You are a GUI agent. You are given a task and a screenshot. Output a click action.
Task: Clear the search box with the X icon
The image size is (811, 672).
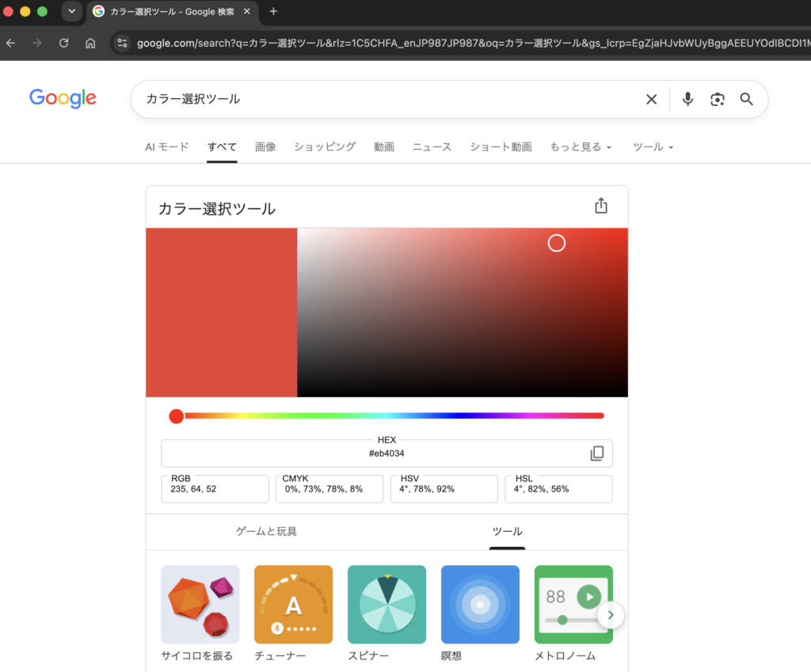(651, 99)
